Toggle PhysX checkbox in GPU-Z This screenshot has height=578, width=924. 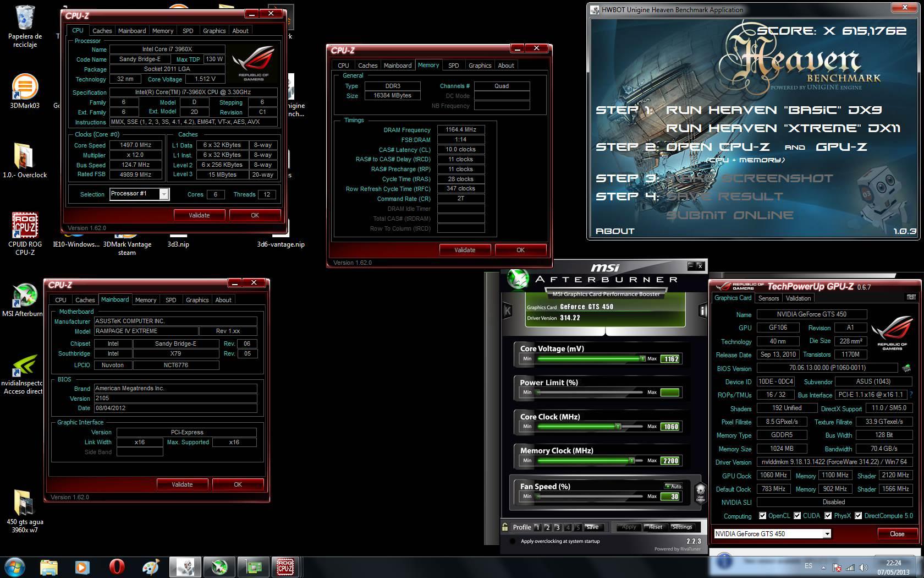click(x=828, y=516)
